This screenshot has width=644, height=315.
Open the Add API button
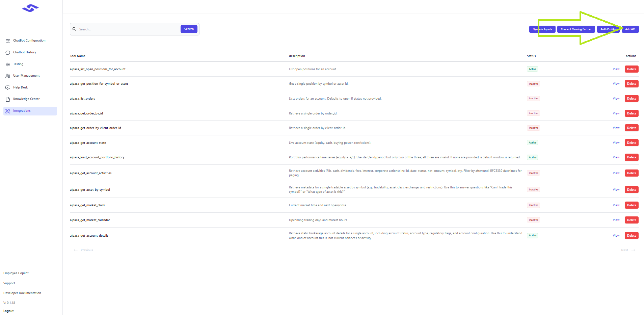pos(630,29)
